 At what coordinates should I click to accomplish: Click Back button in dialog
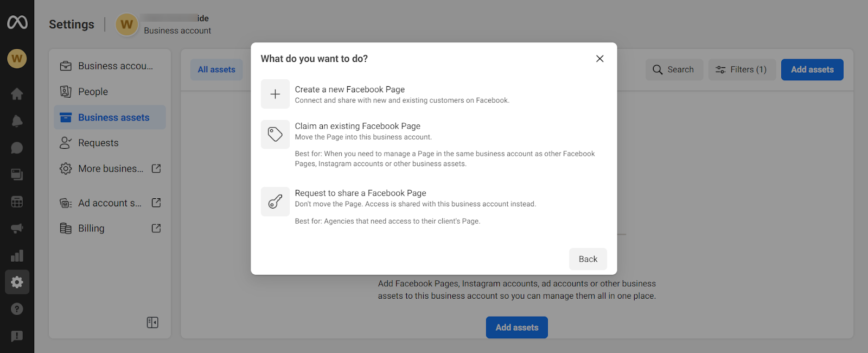pos(588,259)
